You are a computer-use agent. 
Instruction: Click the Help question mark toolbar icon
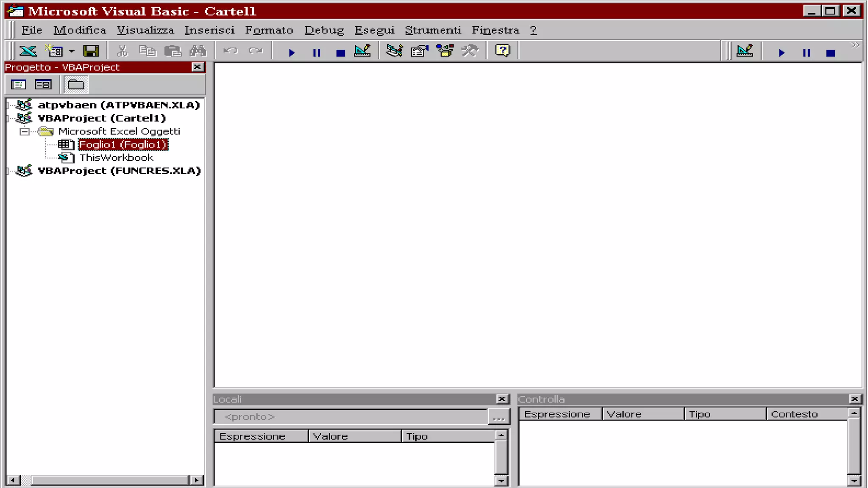click(x=502, y=51)
